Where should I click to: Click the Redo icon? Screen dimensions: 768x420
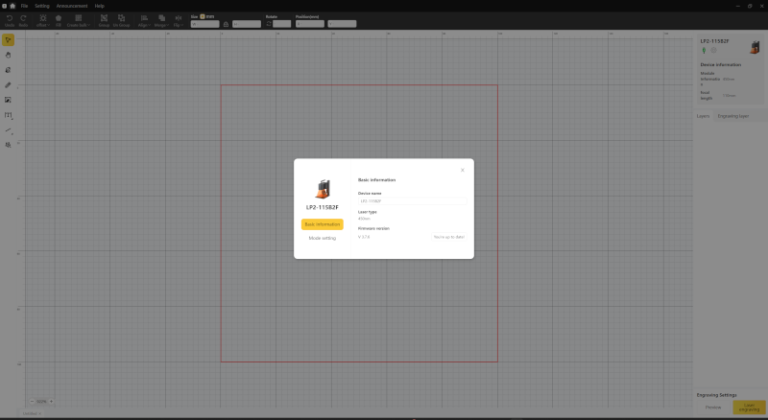(x=23, y=19)
